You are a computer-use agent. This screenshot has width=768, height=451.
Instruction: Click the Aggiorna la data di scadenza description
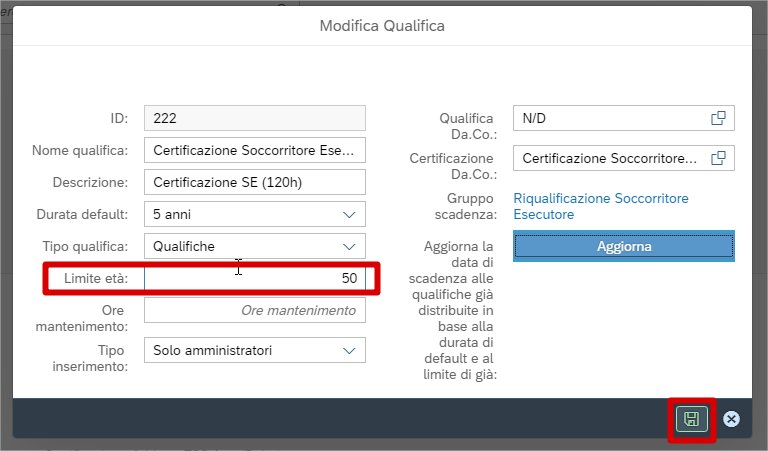pos(459,310)
